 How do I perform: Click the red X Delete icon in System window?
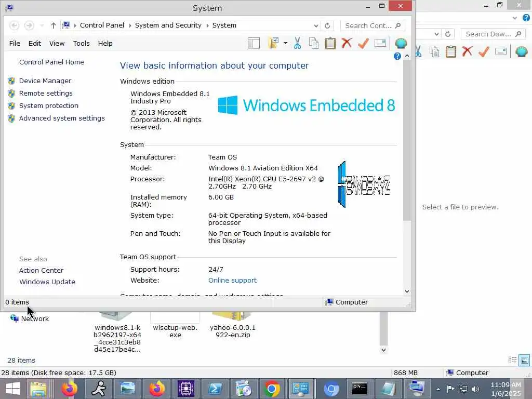[x=347, y=44]
